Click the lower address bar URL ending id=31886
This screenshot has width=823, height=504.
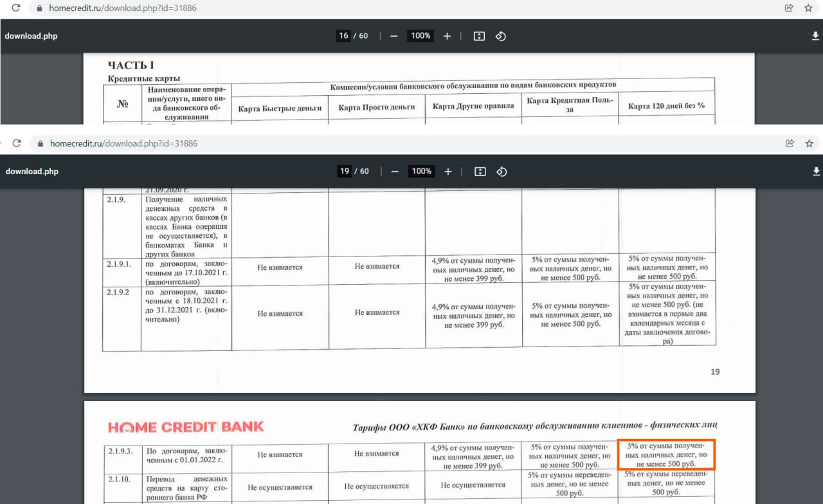(123, 144)
